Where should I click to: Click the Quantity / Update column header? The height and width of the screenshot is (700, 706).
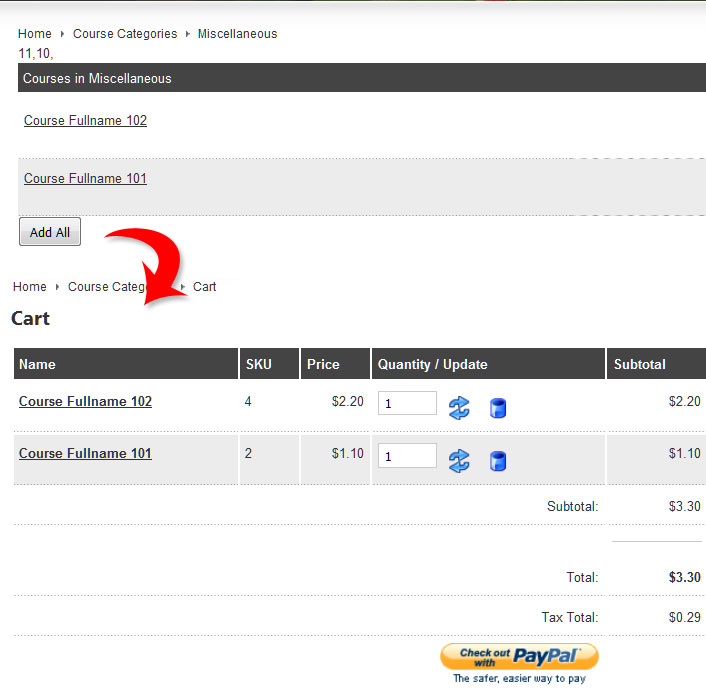pos(432,365)
